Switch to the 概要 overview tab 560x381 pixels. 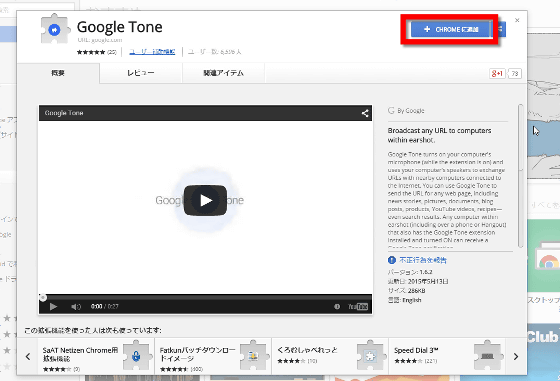click(58, 73)
